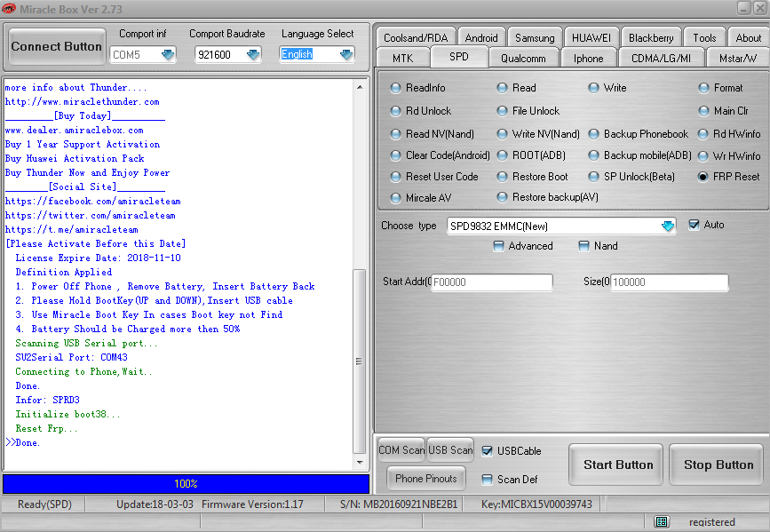
Task: Switch to the Blackberry tab
Action: pyautogui.click(x=651, y=38)
